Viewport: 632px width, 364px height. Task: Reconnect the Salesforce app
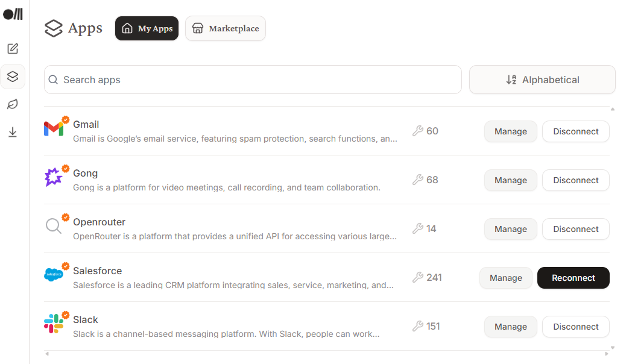tap(573, 278)
